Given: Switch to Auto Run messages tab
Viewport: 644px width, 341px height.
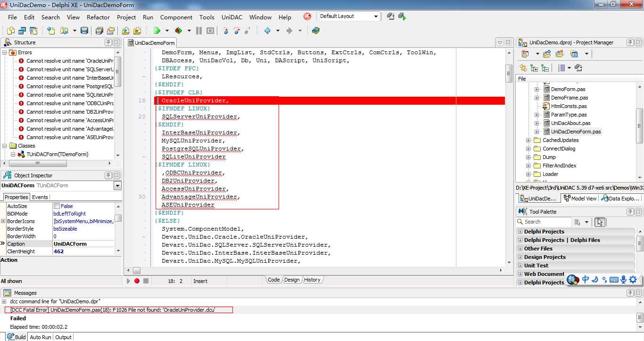Looking at the screenshot, I should (41, 337).
